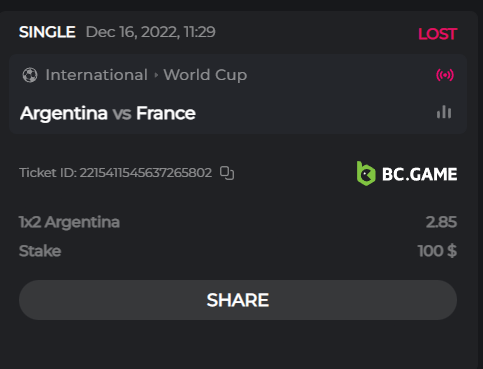
Task: Click the LOST status label
Action: [437, 34]
